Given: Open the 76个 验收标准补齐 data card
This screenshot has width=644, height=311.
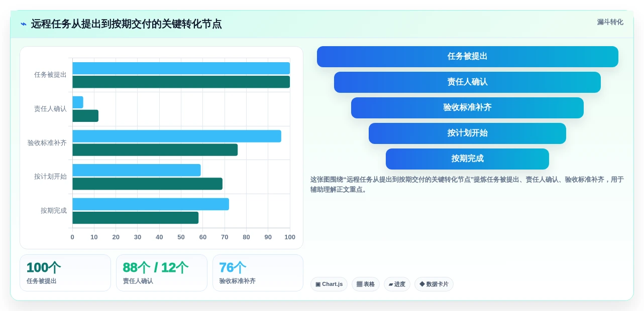Looking at the screenshot, I should [258, 273].
